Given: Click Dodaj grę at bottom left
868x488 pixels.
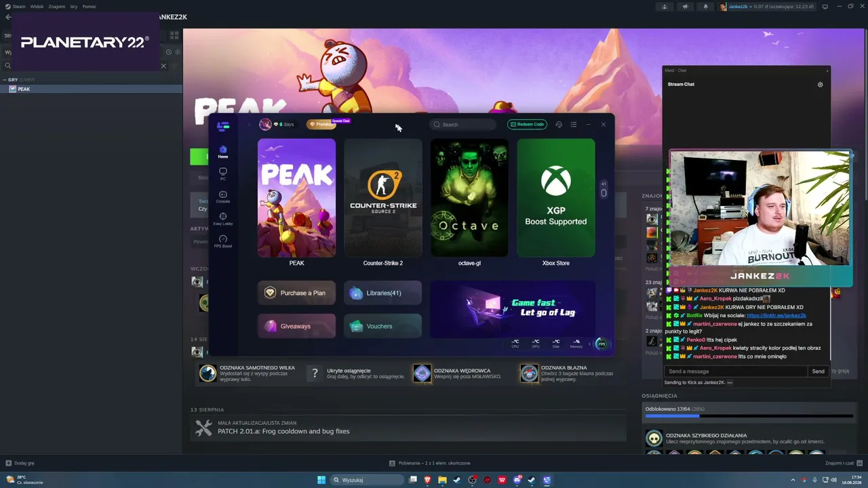Looking at the screenshot, I should [20, 463].
